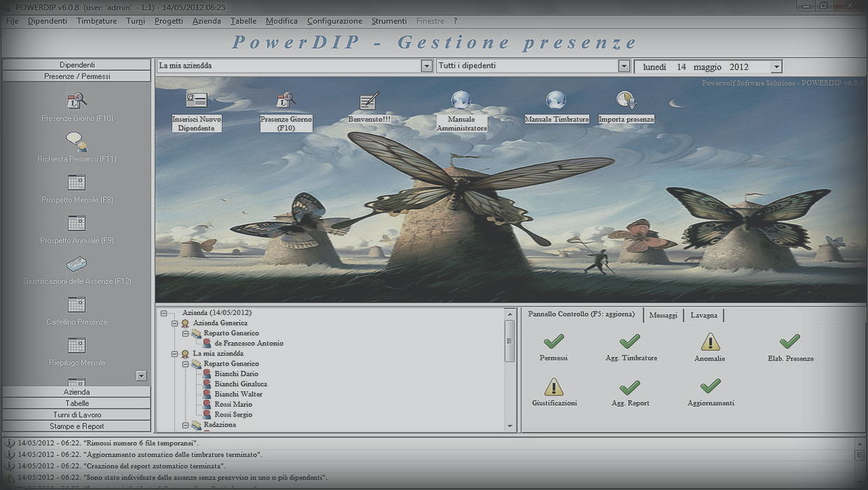Open the Azienda sidebar section
This screenshot has height=490, width=868.
[76, 392]
